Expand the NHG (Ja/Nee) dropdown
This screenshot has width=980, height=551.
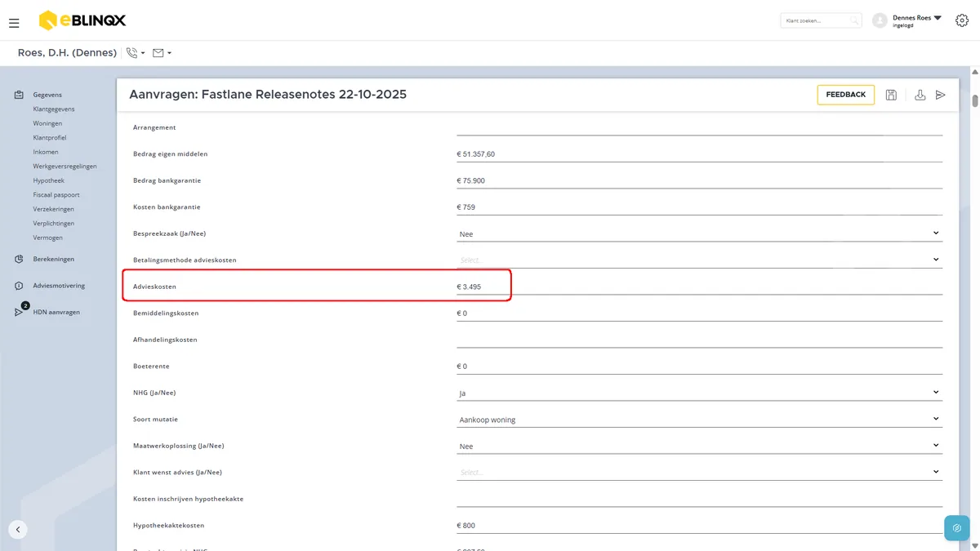(x=699, y=393)
